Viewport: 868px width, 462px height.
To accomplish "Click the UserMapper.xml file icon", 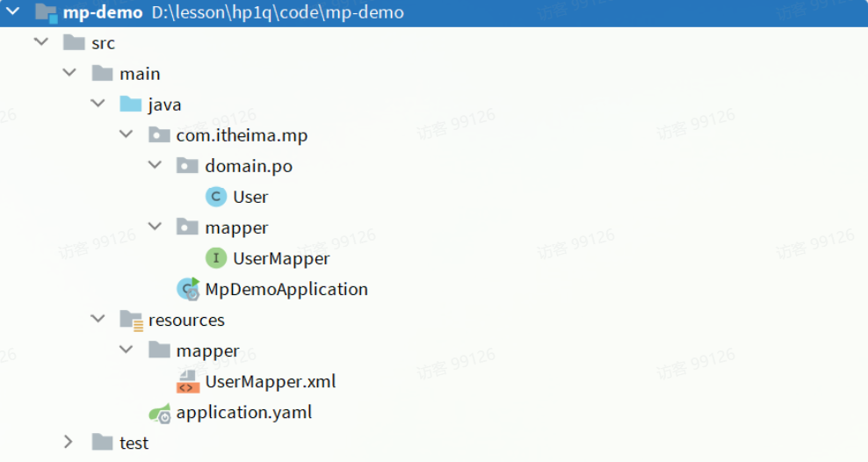I will pos(188,382).
